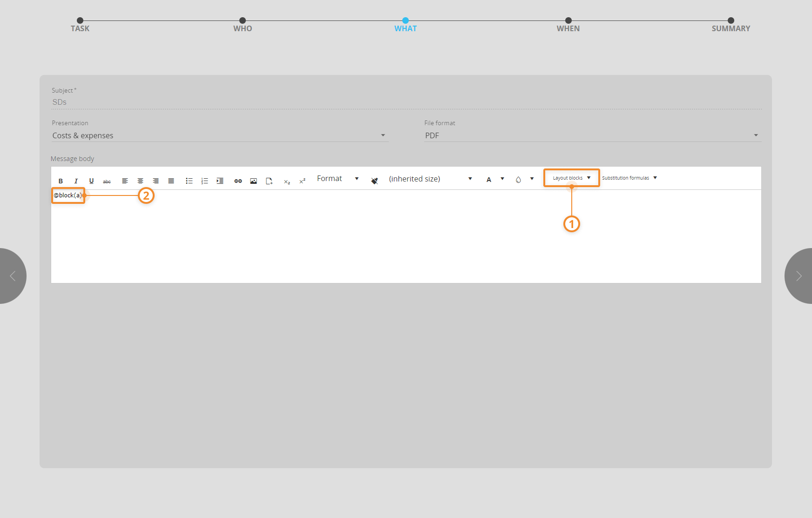Toggle bold formatting
This screenshot has width=812, height=518.
pyautogui.click(x=61, y=181)
